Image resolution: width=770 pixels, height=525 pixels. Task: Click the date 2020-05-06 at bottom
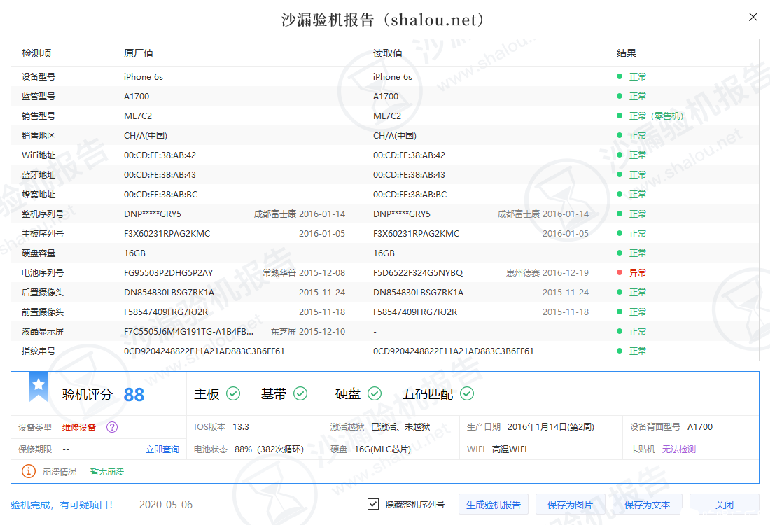point(165,504)
